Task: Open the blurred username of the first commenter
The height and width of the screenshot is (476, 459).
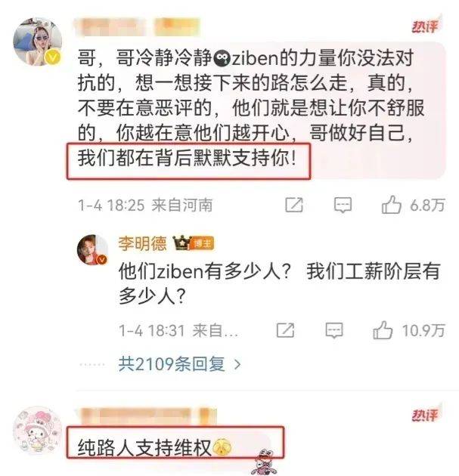Action: coord(138,27)
